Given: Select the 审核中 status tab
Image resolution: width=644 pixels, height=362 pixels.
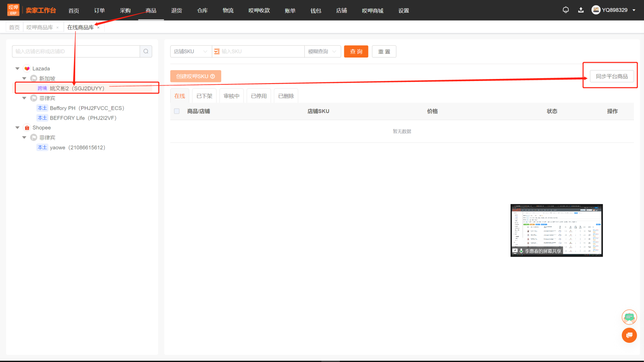Looking at the screenshot, I should [232, 96].
